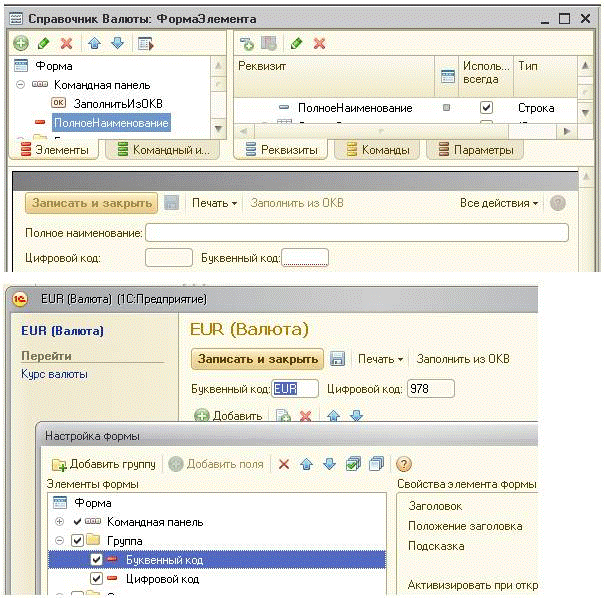The height and width of the screenshot is (598, 604).
Task: Open the 'Курс валюты' link
Action: tap(54, 374)
